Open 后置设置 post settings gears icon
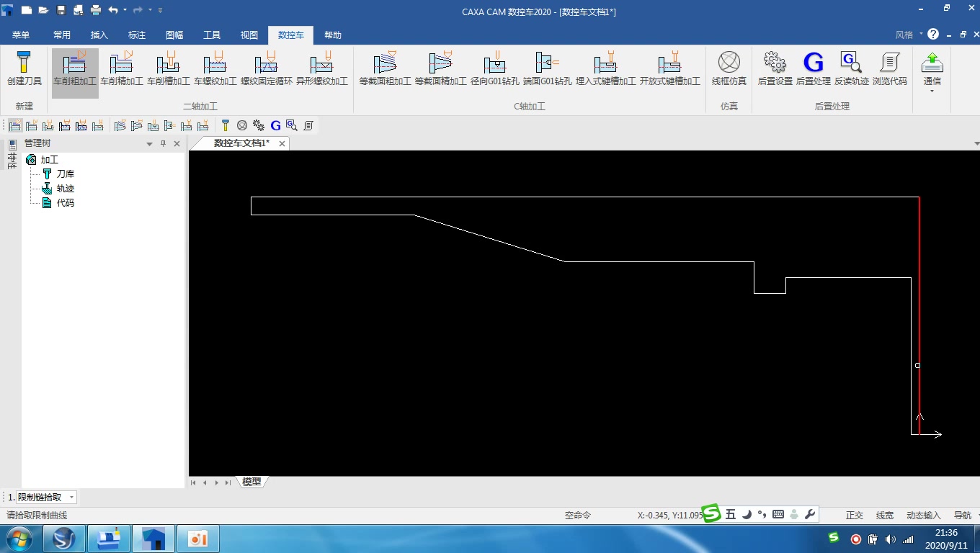The image size is (980, 553). [x=775, y=70]
